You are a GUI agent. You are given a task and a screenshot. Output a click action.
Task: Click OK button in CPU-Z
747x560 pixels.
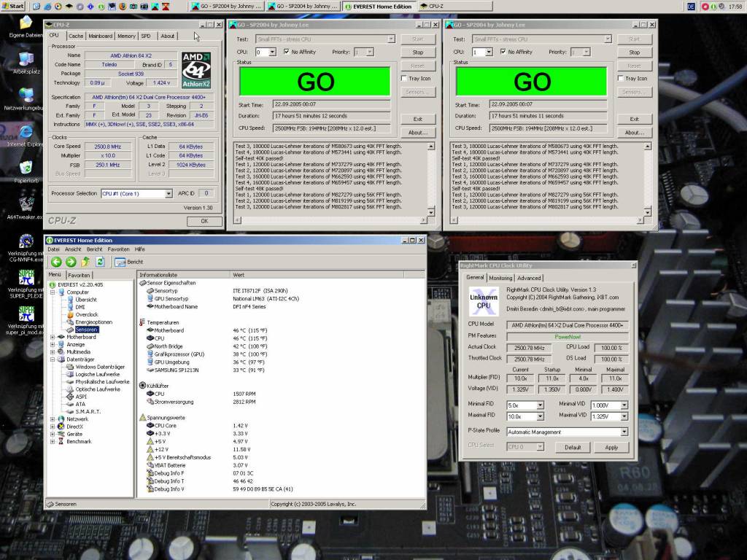tap(204, 221)
